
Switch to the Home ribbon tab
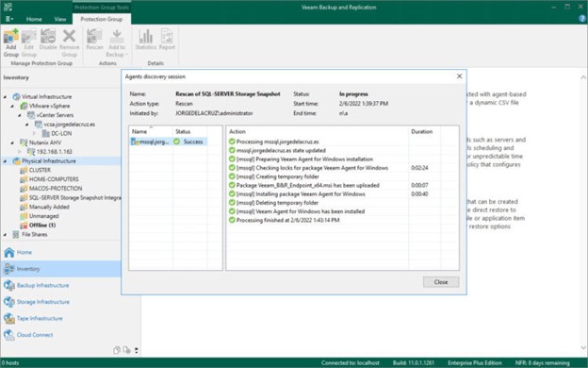(34, 19)
